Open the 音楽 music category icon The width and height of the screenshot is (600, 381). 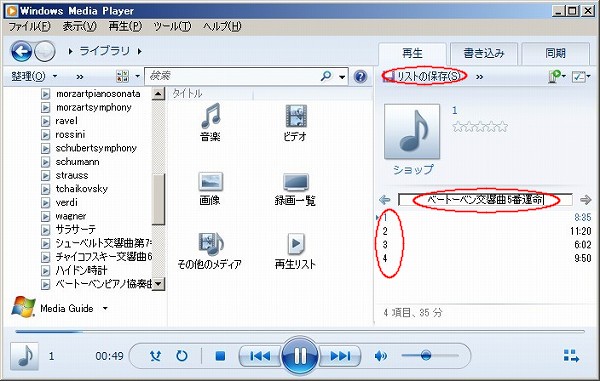point(210,116)
